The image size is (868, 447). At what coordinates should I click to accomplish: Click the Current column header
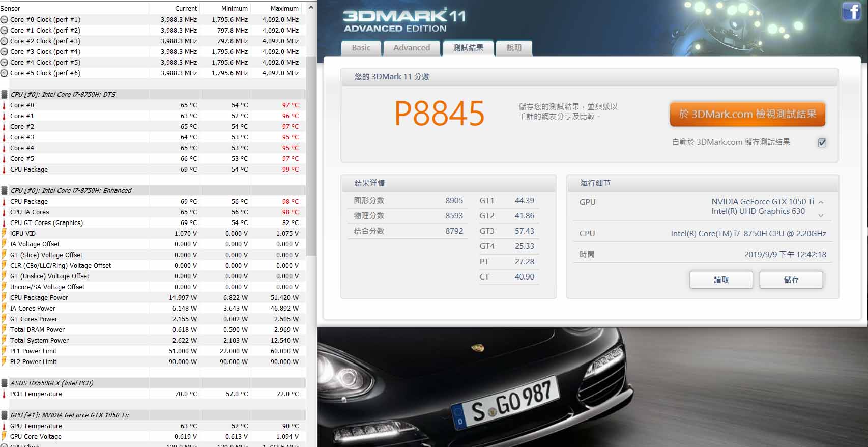click(175, 8)
